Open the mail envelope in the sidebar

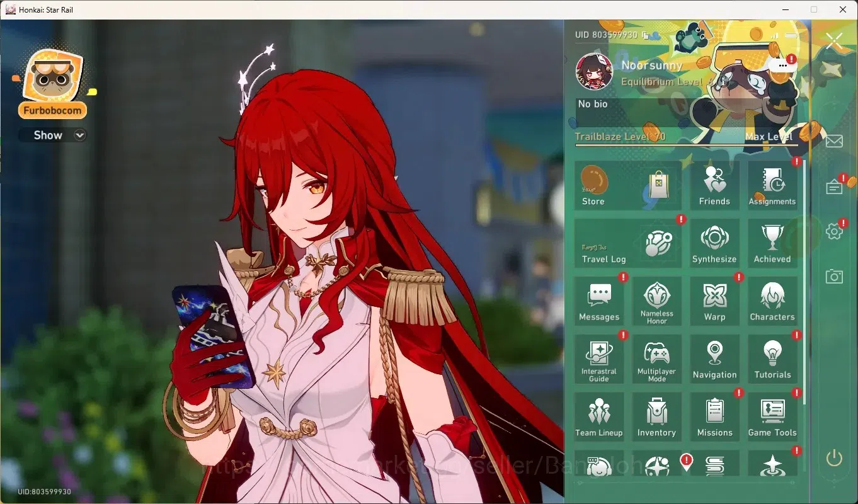point(834,140)
